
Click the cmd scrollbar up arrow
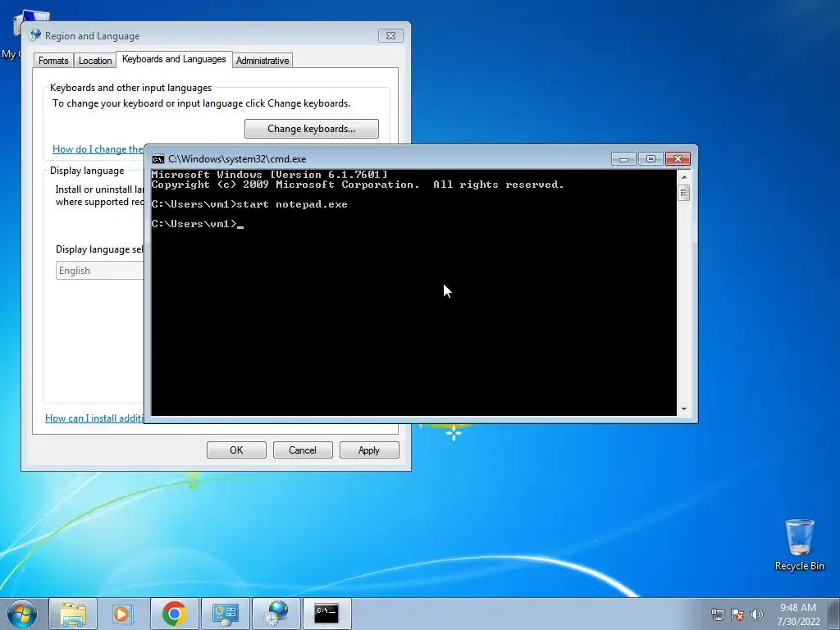[x=683, y=177]
